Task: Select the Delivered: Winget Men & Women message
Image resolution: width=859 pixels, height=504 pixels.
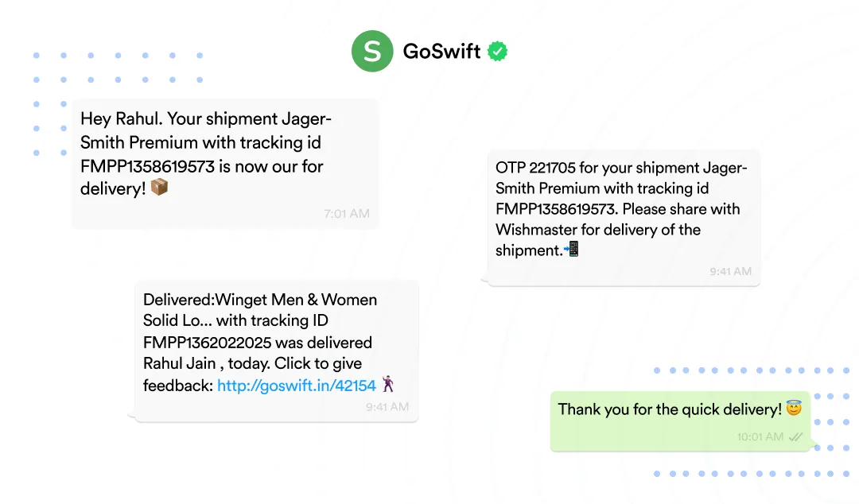Action: coord(276,351)
